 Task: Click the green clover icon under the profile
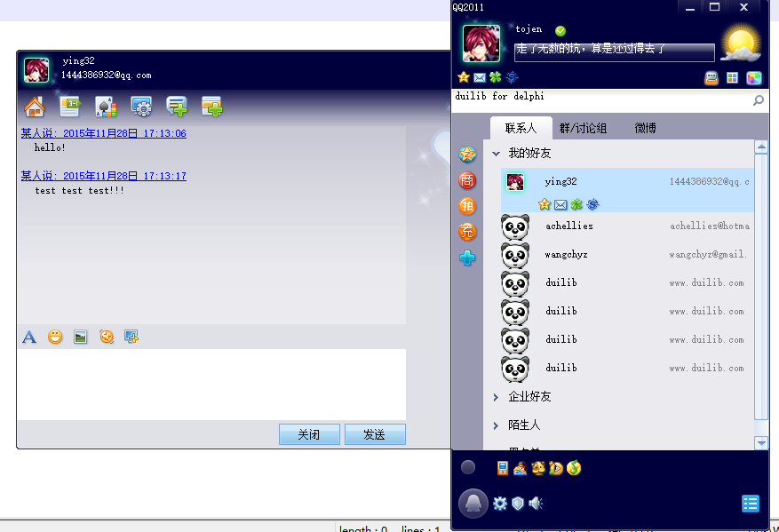pyautogui.click(x=496, y=77)
